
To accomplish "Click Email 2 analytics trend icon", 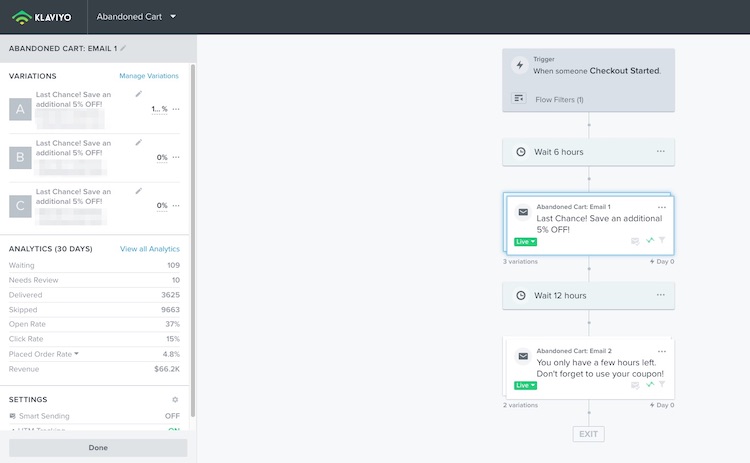I will coord(650,384).
